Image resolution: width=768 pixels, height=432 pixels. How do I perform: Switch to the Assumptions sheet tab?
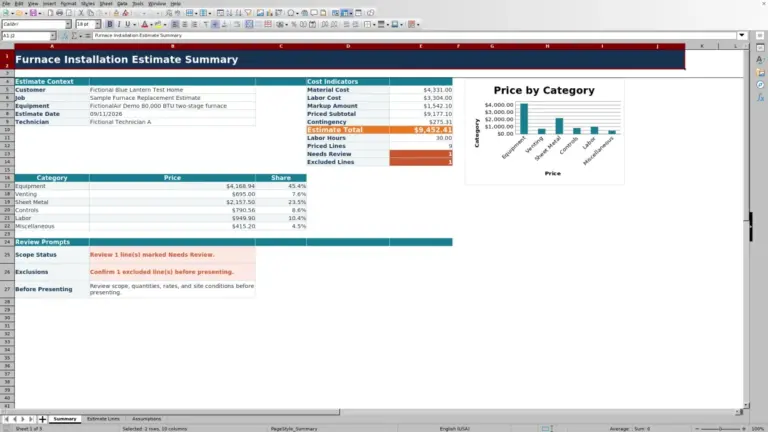[146, 419]
